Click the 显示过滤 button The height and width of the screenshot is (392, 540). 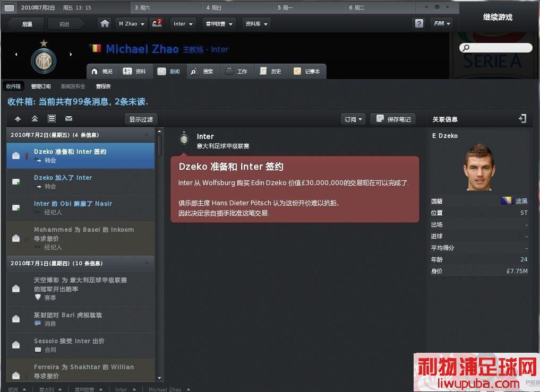point(141,119)
